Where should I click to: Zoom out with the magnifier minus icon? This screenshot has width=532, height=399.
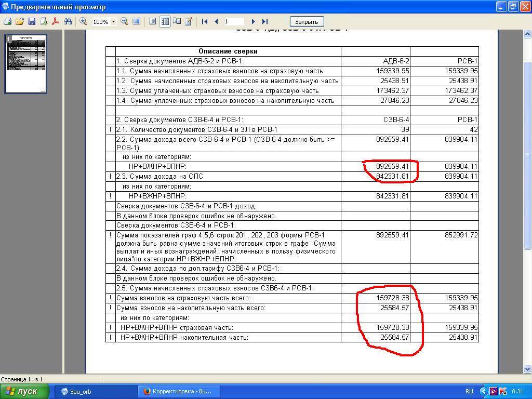(x=125, y=21)
